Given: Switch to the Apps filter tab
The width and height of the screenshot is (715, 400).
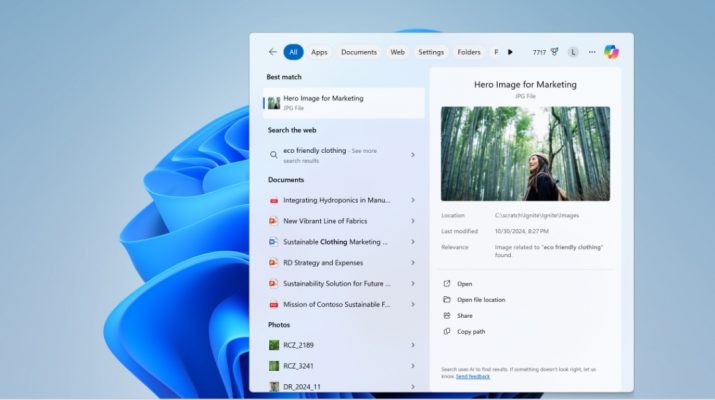Looking at the screenshot, I should pyautogui.click(x=319, y=52).
